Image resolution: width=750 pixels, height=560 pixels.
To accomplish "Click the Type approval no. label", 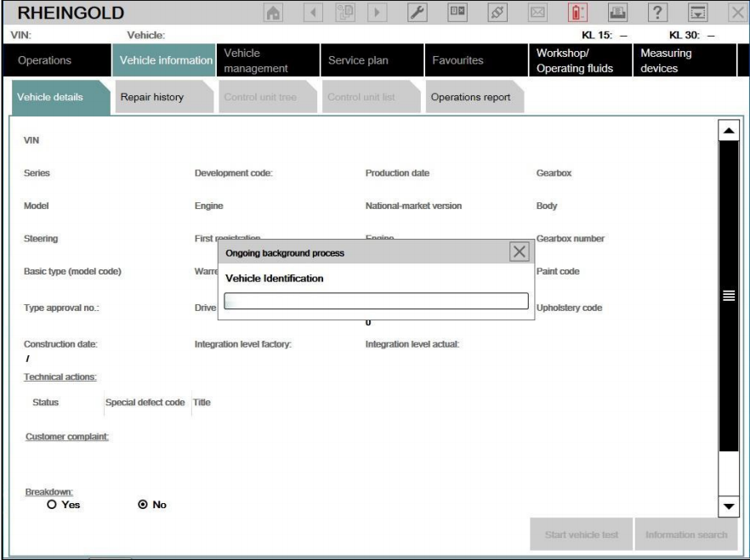I will point(61,308).
